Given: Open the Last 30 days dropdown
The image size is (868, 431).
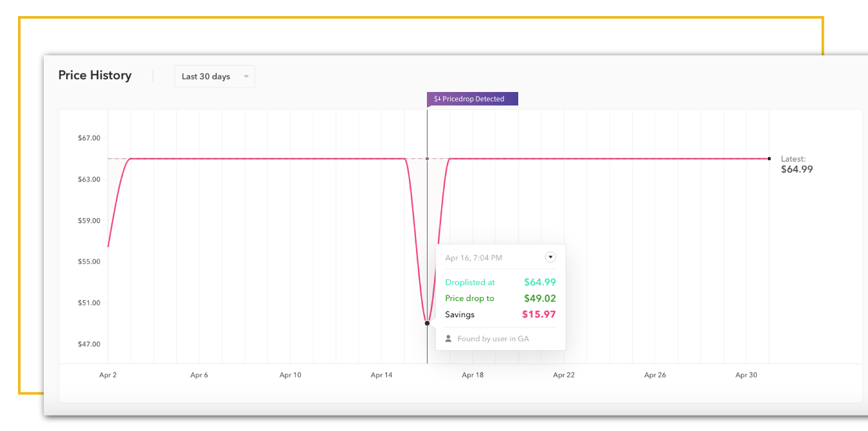Looking at the screenshot, I should 214,77.
